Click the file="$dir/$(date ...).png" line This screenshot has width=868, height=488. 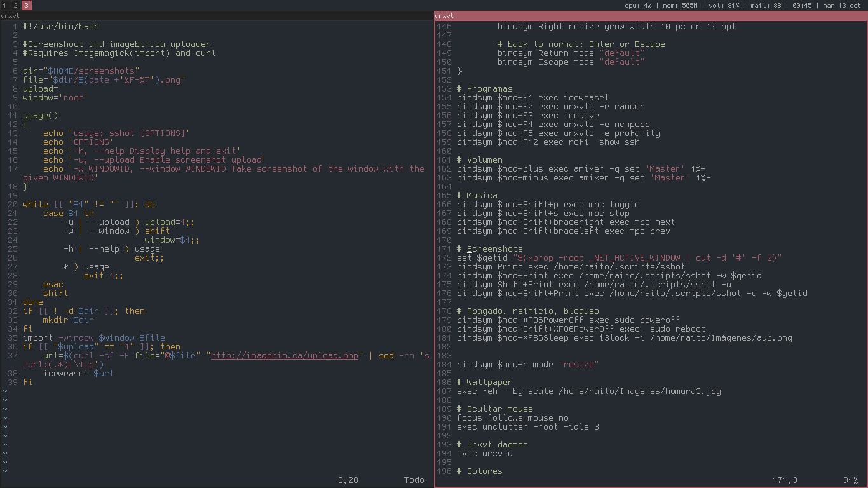104,80
